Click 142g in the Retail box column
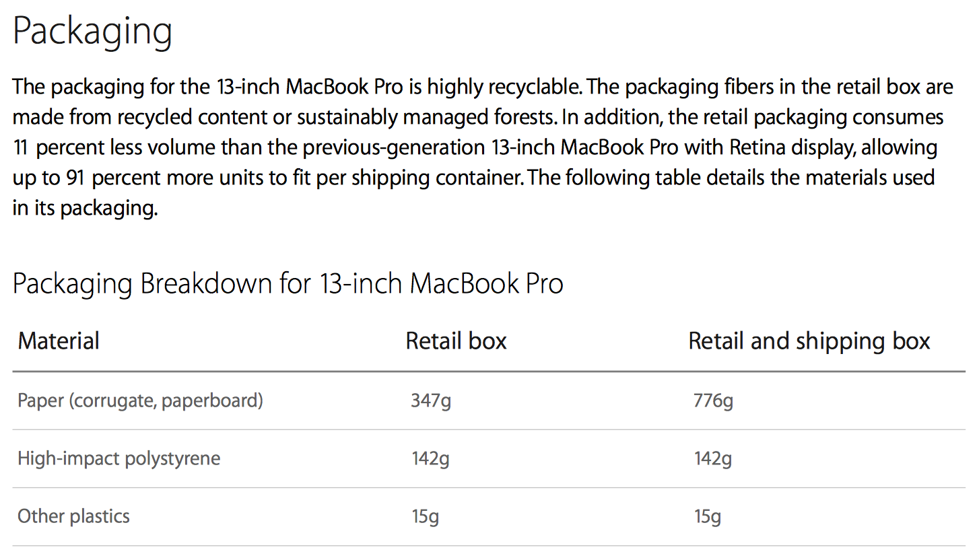Viewport: 979px width, 560px height. [x=431, y=460]
